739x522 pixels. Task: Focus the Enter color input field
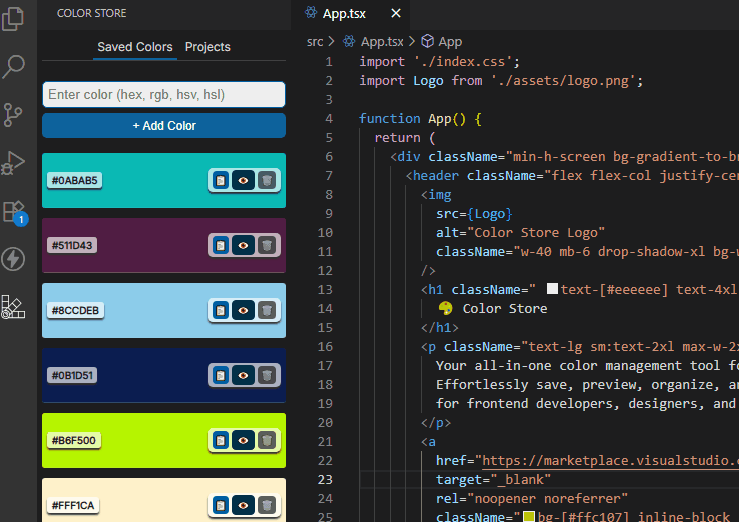click(164, 95)
